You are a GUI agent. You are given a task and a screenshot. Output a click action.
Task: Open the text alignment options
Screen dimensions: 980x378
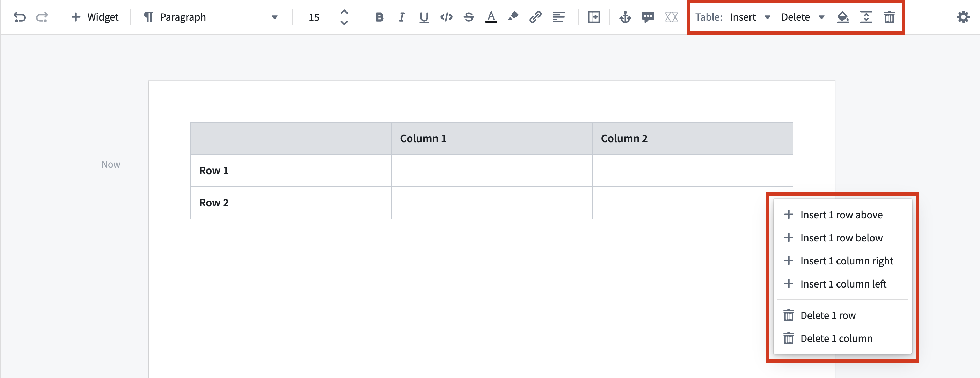tap(558, 17)
